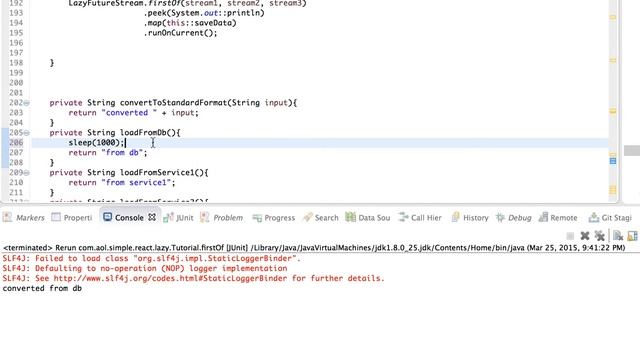Open the Markers tab
The height and width of the screenshot is (360, 640).
click(24, 218)
